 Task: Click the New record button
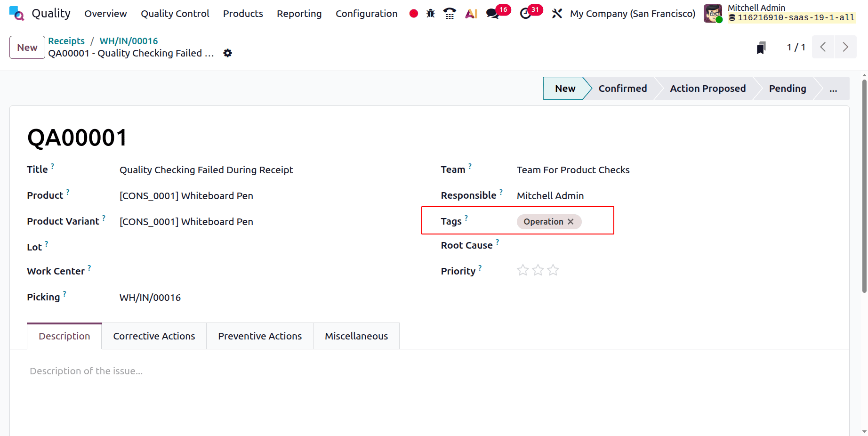coord(27,48)
